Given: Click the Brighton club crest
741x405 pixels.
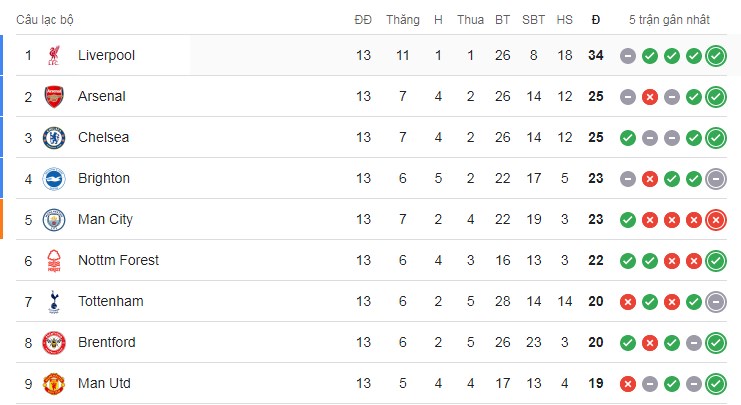Looking at the screenshot, I should click(53, 179).
